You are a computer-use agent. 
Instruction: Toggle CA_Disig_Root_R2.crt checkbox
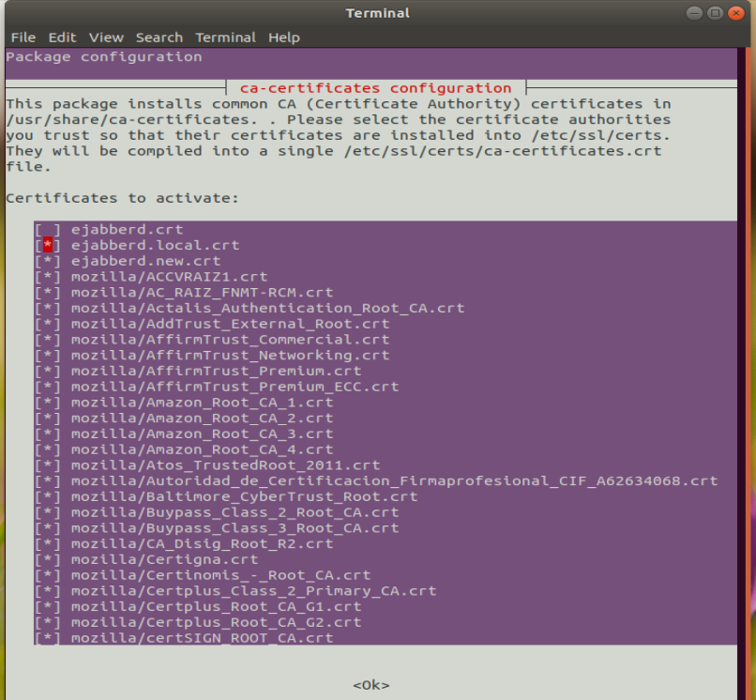click(48, 544)
